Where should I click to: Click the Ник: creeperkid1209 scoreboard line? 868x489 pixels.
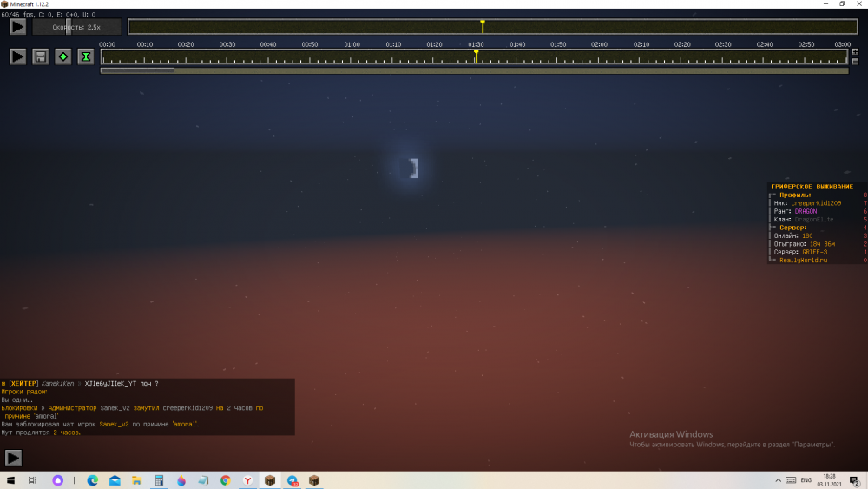pos(807,203)
